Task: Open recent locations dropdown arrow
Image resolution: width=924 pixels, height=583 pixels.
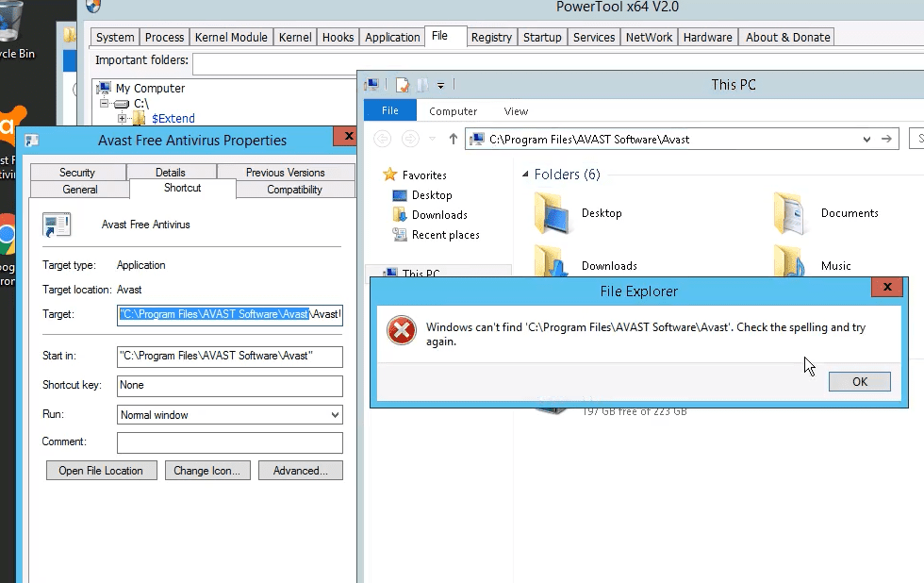Action: 433,139
